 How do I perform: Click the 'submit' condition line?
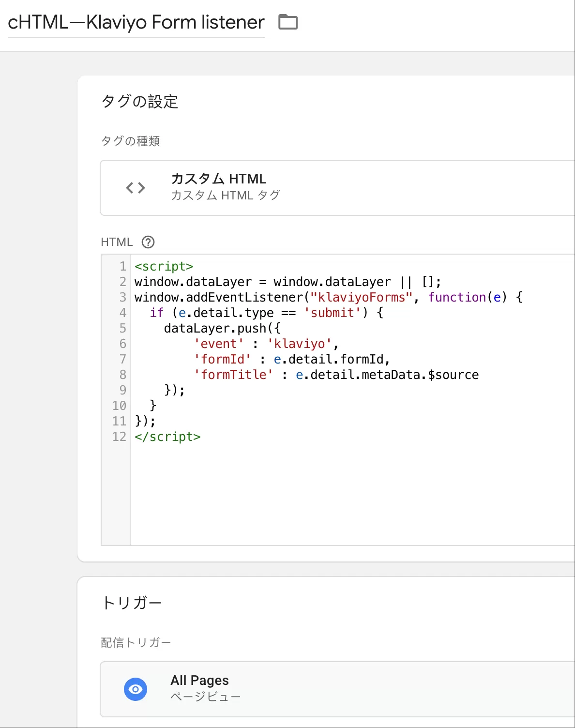tap(267, 313)
